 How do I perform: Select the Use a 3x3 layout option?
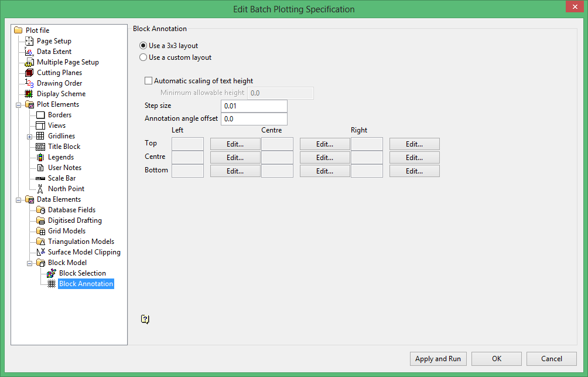point(143,45)
